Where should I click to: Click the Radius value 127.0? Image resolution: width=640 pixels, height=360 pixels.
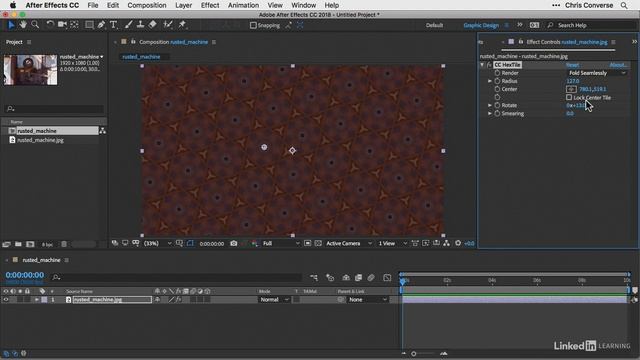pyautogui.click(x=573, y=81)
